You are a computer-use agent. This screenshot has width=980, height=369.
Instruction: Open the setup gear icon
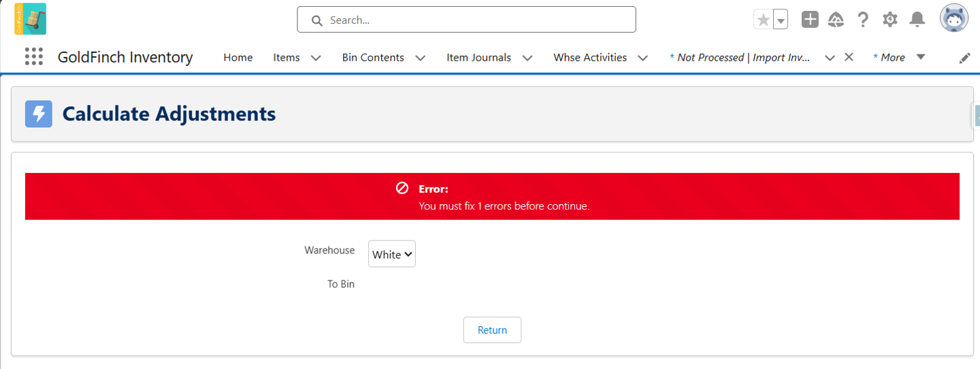point(890,20)
